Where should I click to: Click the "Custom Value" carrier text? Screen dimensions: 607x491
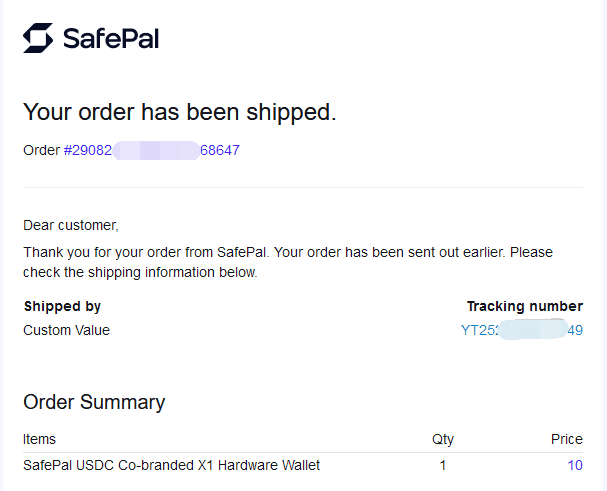click(66, 330)
